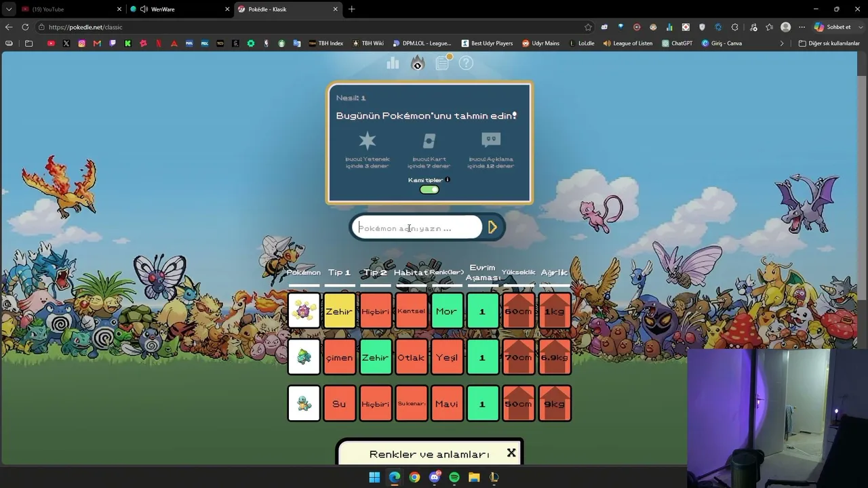Open File Explorer from the taskbar
Image resolution: width=868 pixels, height=488 pixels.
pos(474,477)
